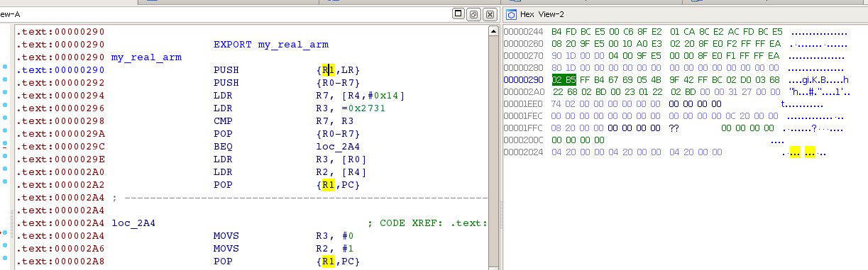Viewport: 868px width, 270px height.
Task: Click hex row address 00000244
Action: coord(522,33)
